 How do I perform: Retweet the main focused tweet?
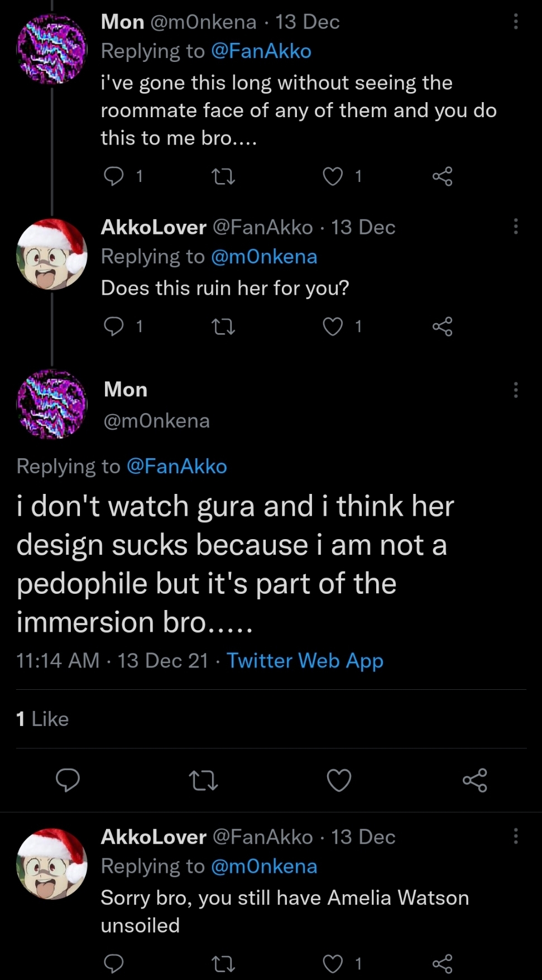click(x=203, y=780)
